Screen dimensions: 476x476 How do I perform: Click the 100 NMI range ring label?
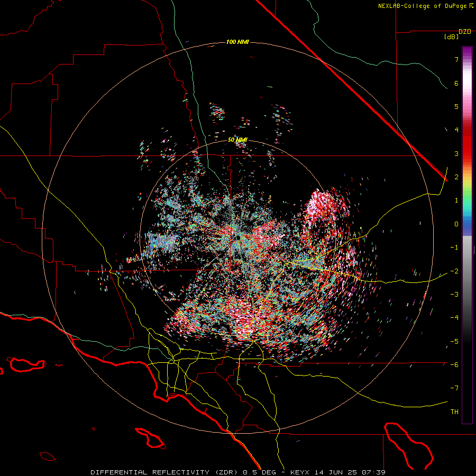point(237,42)
